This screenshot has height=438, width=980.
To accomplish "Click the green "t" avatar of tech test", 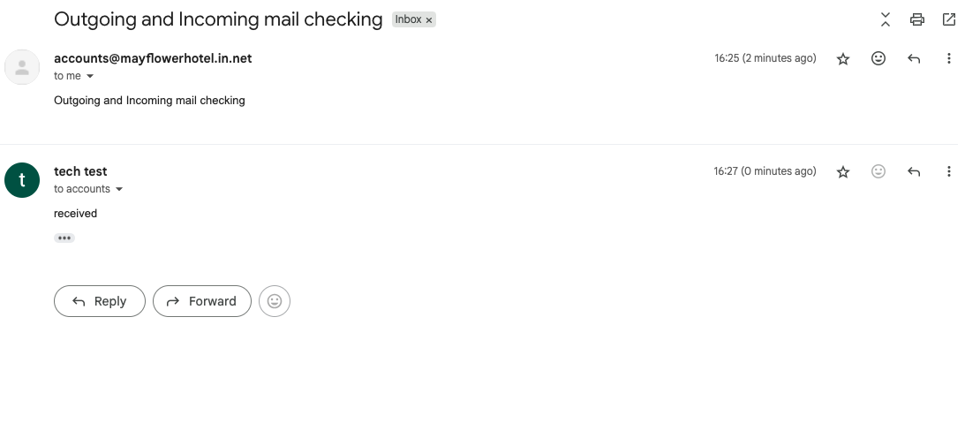I will click(x=22, y=180).
